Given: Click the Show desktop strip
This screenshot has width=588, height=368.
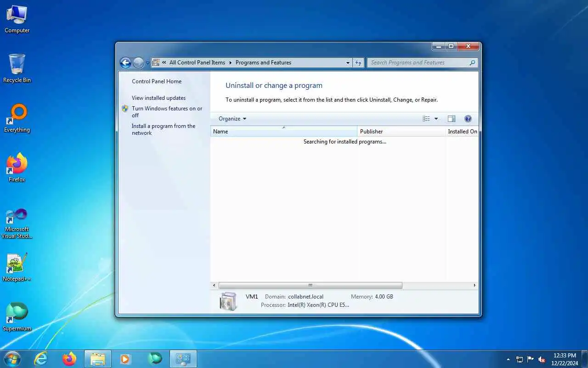Looking at the screenshot, I should (x=584, y=359).
